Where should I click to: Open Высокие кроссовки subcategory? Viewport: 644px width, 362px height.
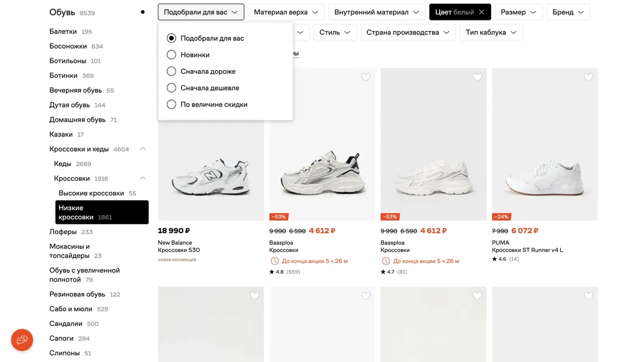click(91, 193)
